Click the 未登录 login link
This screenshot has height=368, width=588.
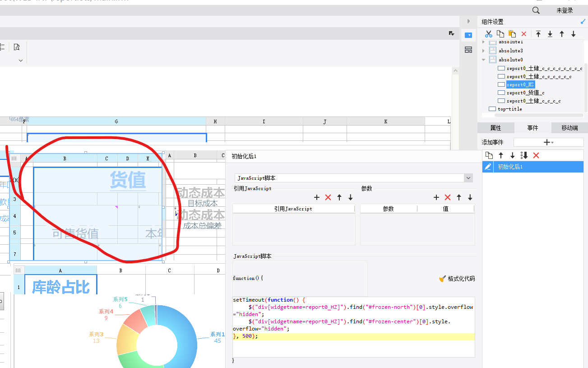pyautogui.click(x=565, y=10)
